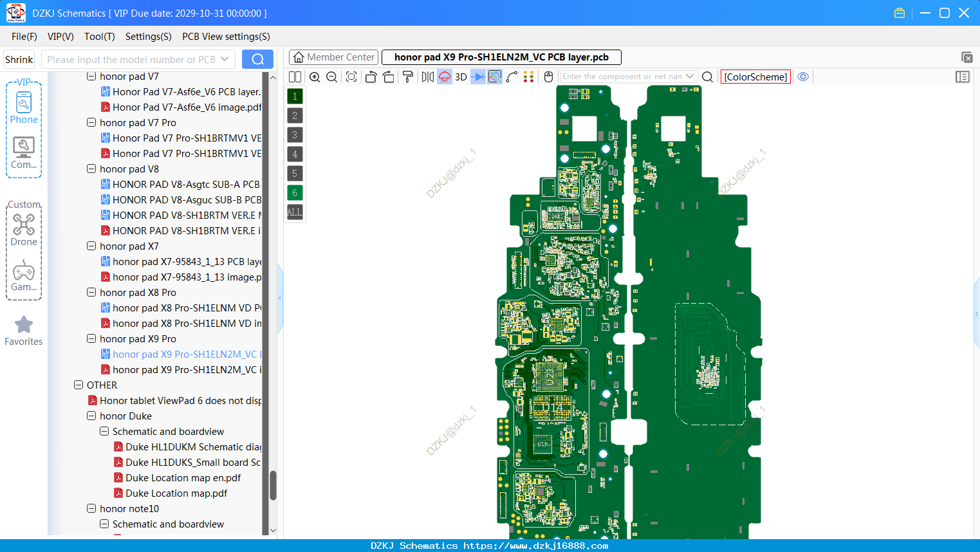Select the honor pad X9 Pro PCB layer tab
This screenshot has height=552, width=980.
[x=501, y=57]
